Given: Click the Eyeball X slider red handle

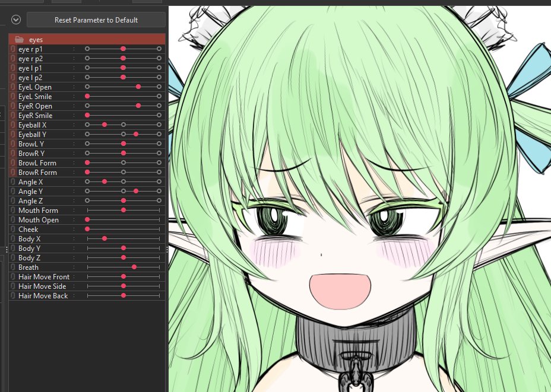Looking at the screenshot, I should tap(104, 125).
